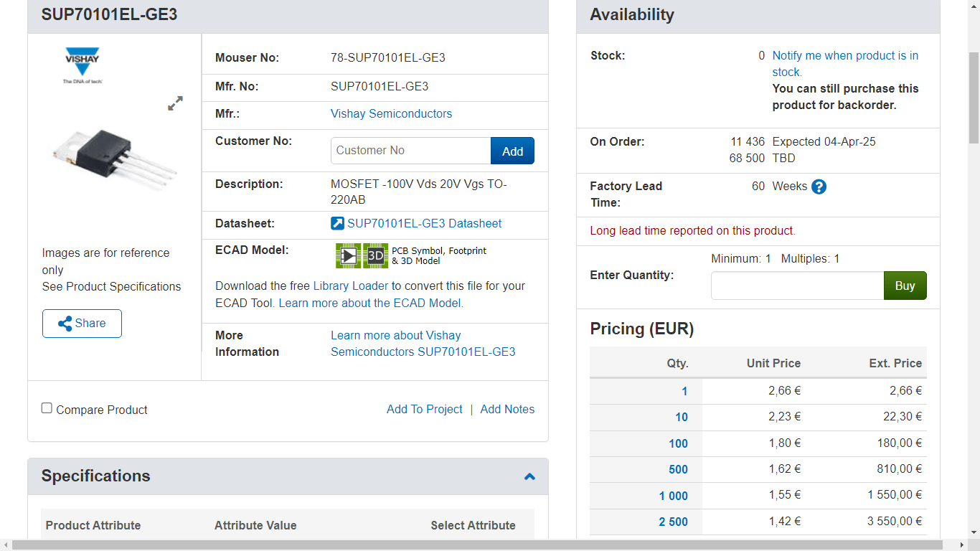
Task: Click Notify me when product is in stock
Action: (x=845, y=64)
